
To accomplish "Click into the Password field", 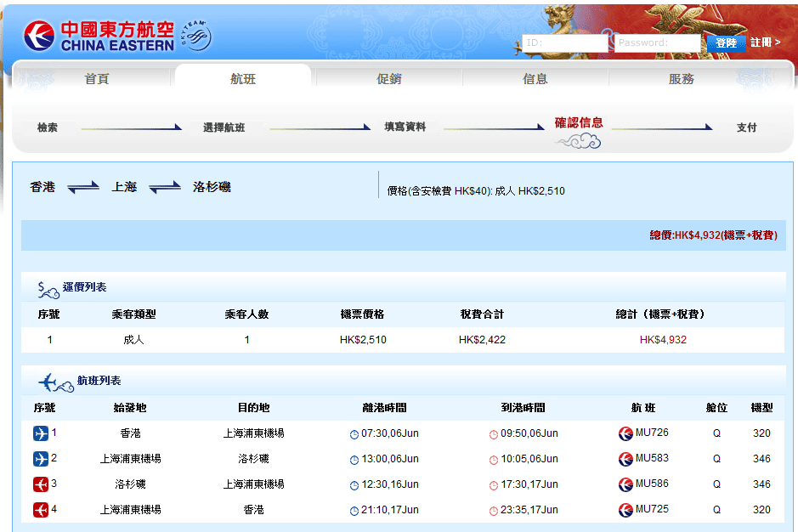I will click(x=657, y=42).
